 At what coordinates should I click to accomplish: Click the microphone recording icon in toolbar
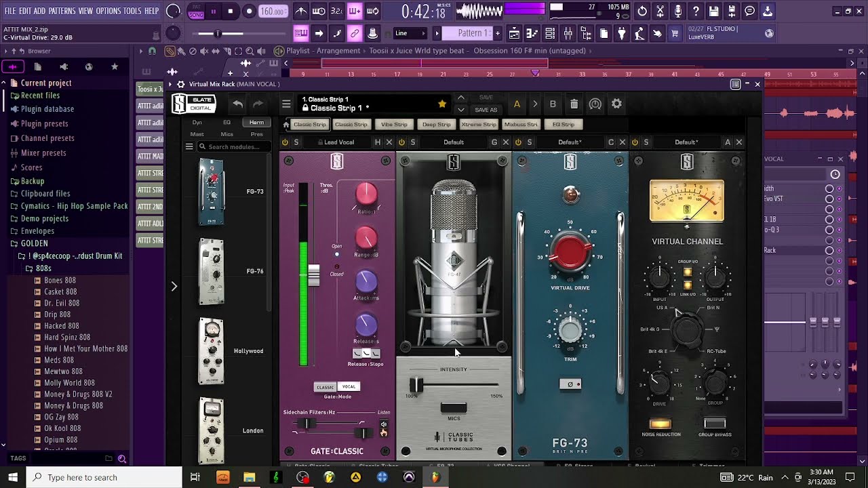[677, 12]
